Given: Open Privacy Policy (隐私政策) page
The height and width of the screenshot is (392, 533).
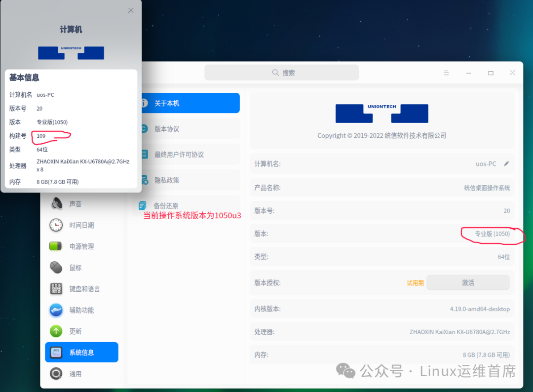Looking at the screenshot, I should (x=190, y=180).
